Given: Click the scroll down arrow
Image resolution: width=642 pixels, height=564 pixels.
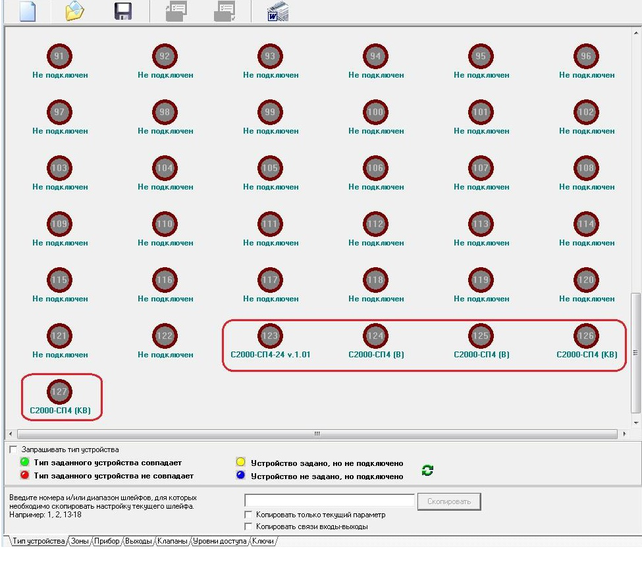Looking at the screenshot, I should point(635,423).
